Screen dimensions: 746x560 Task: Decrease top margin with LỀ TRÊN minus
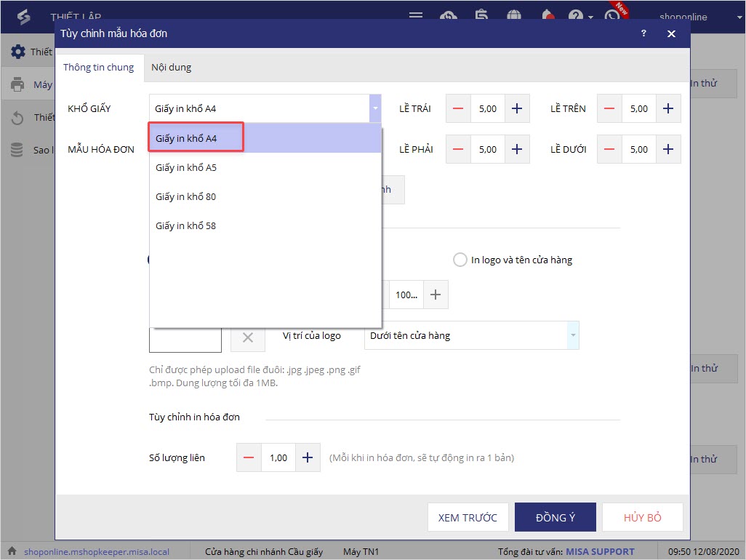coord(609,108)
